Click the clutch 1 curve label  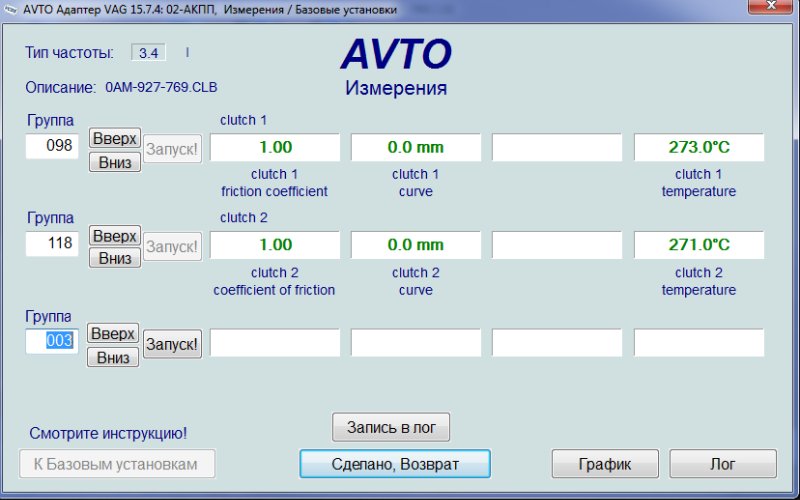tap(416, 183)
